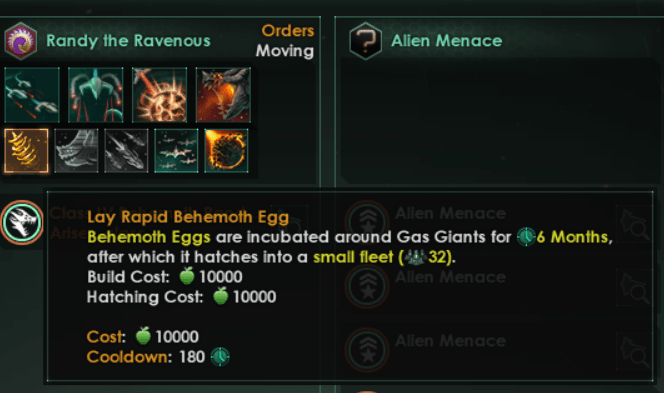Click the Alien Menace header title

point(446,41)
